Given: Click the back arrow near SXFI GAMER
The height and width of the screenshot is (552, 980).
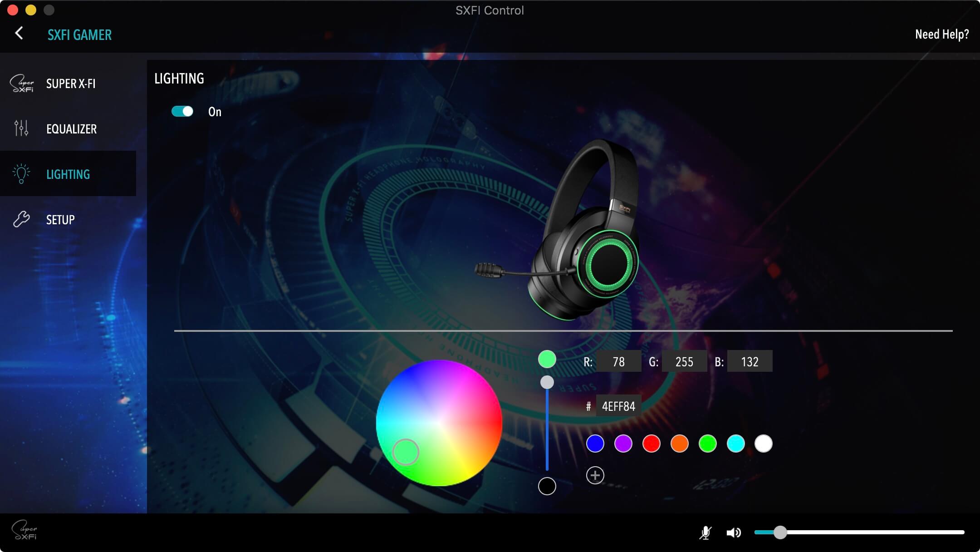Looking at the screenshot, I should 19,34.
